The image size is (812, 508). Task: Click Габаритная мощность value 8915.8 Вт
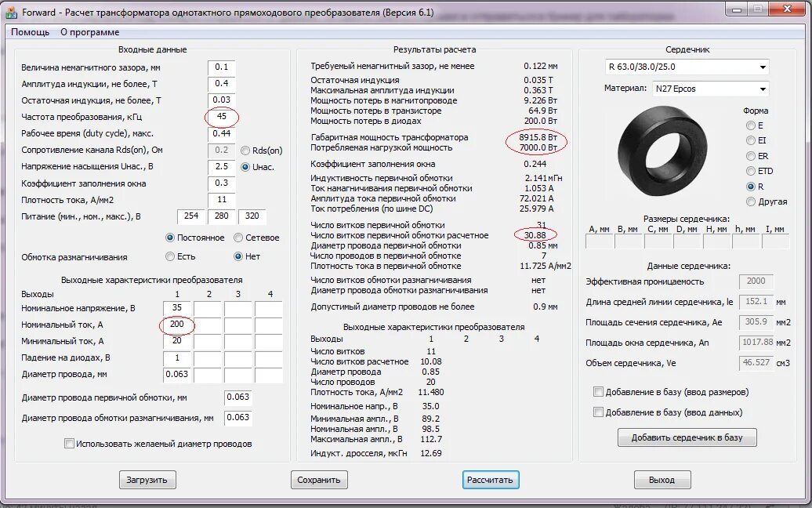tap(538, 138)
